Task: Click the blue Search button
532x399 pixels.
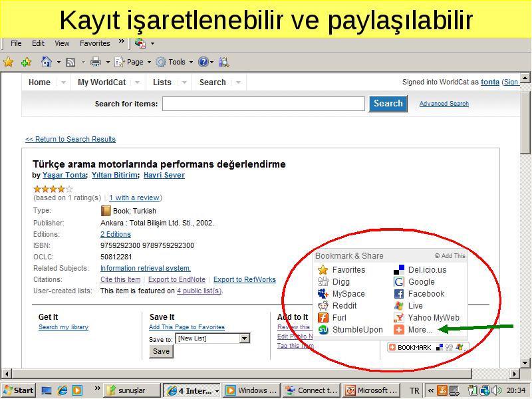Action: pyautogui.click(x=388, y=104)
